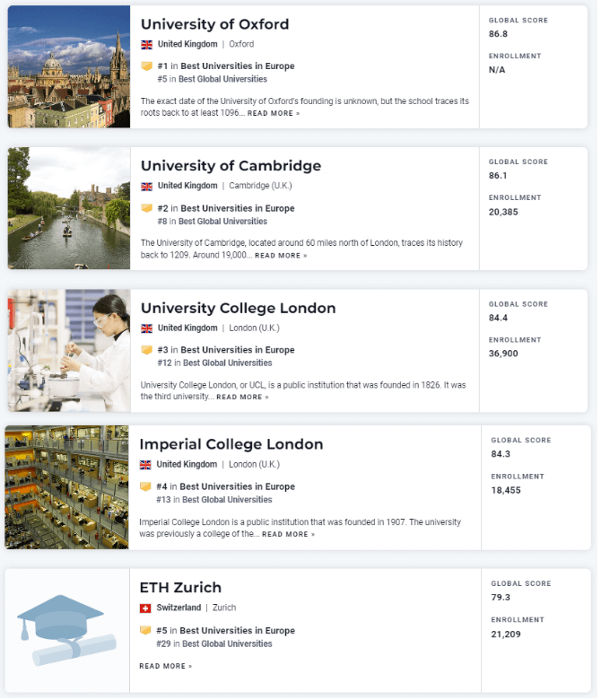Image resolution: width=601 pixels, height=700 pixels.
Task: Click the UK flag icon under Imperial College London
Action: tap(145, 465)
